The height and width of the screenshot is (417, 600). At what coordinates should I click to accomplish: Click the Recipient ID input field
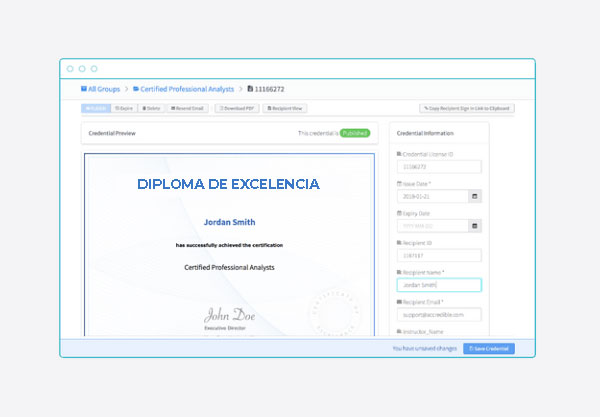coord(439,255)
